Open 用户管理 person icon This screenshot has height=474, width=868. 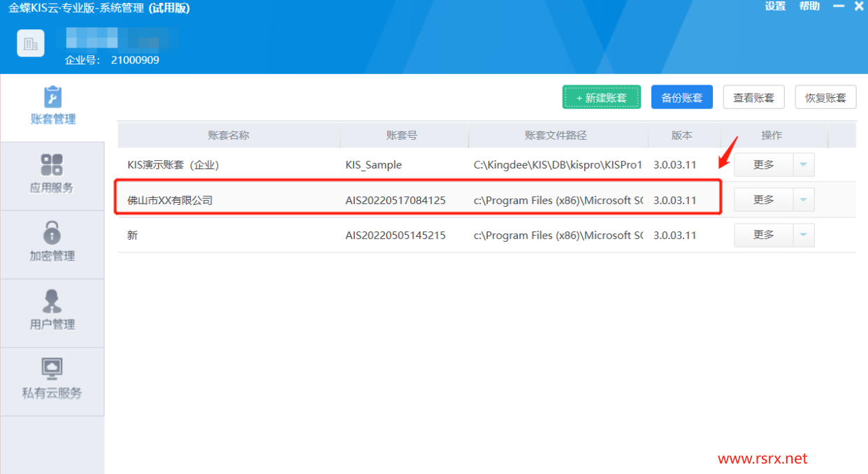(52, 301)
